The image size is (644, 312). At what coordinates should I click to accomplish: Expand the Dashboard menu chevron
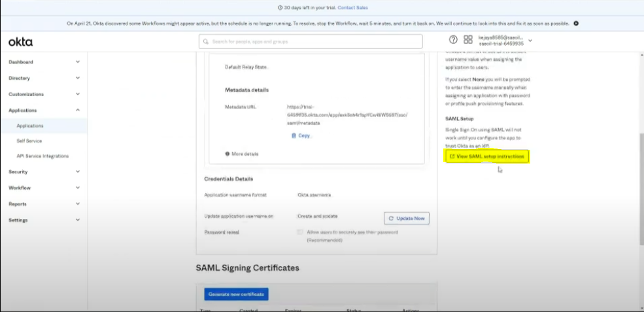coord(78,62)
